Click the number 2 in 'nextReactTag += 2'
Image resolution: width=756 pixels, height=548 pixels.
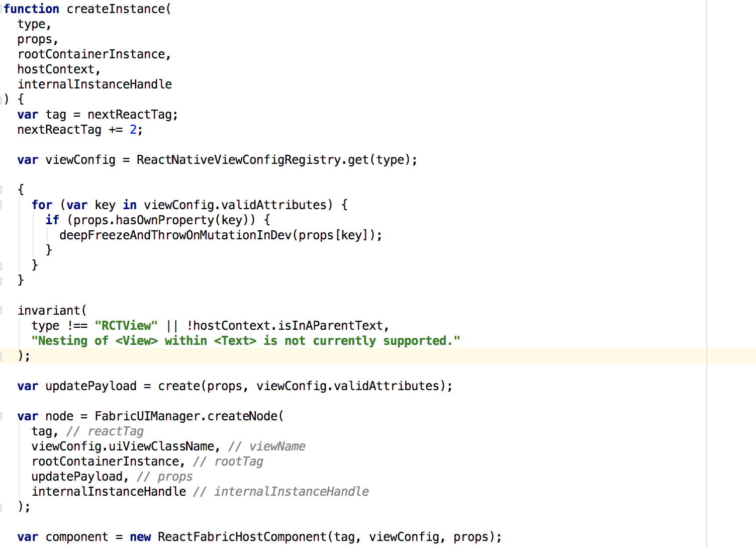(133, 130)
